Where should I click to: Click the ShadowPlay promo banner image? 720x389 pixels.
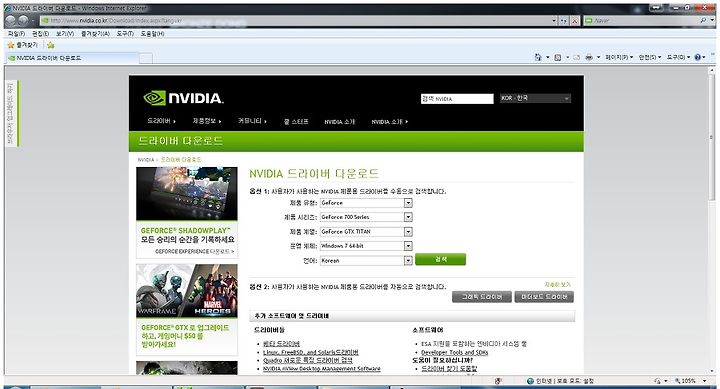point(187,194)
